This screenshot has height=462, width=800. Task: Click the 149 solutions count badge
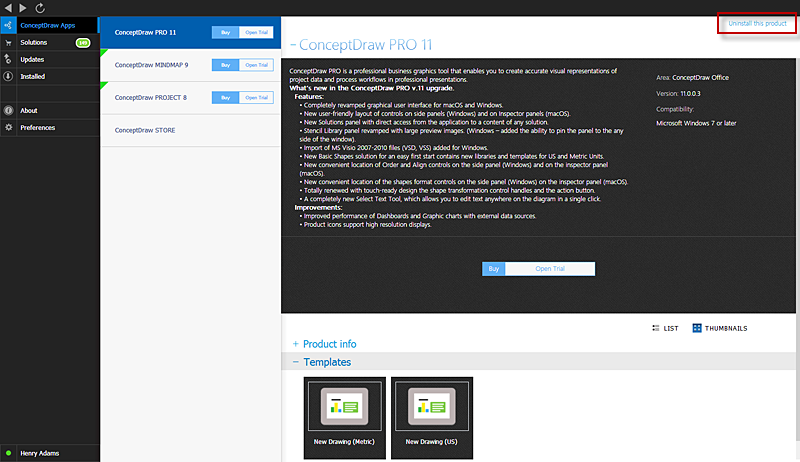83,42
